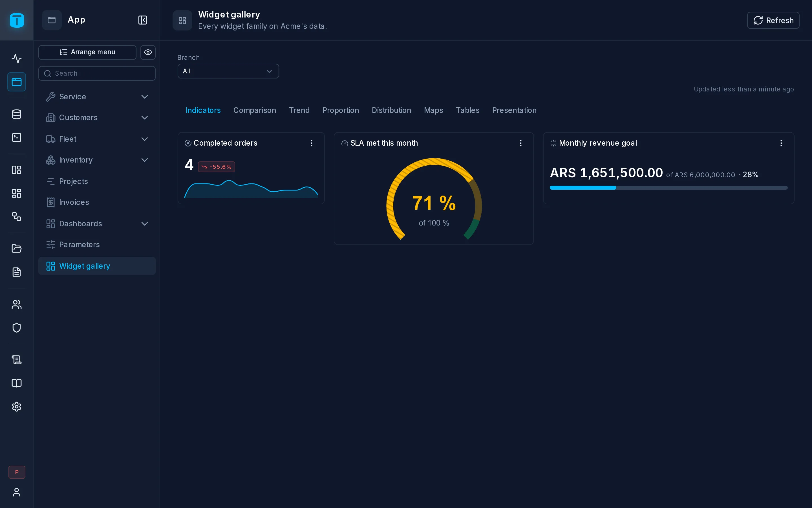Viewport: 812px width, 508px height.
Task: Click the red P environment badge
Action: pos(17,472)
